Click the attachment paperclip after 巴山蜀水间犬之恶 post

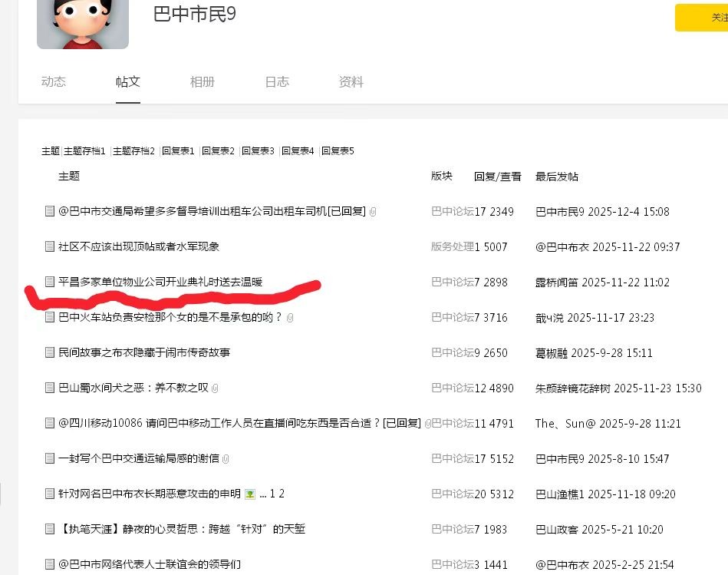tap(215, 388)
